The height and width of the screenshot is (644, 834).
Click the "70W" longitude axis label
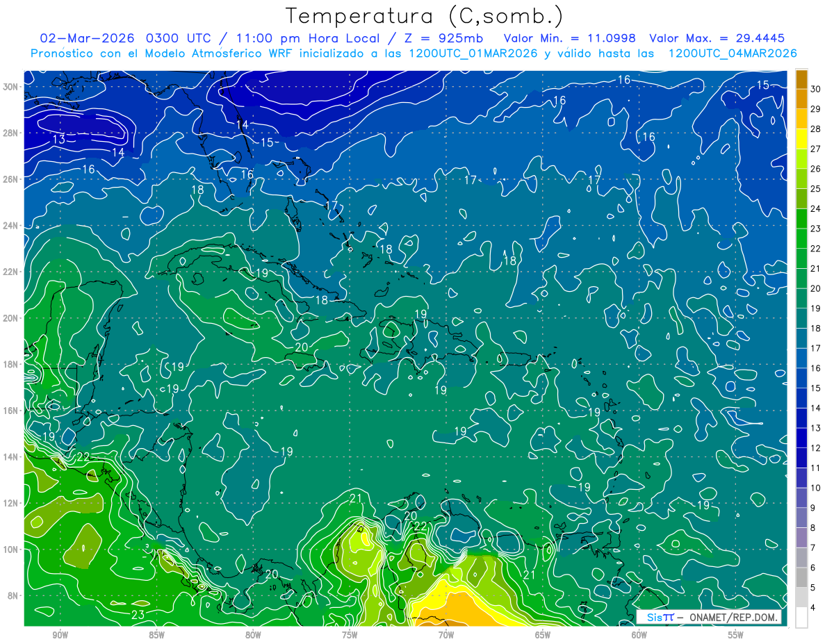coord(446,635)
